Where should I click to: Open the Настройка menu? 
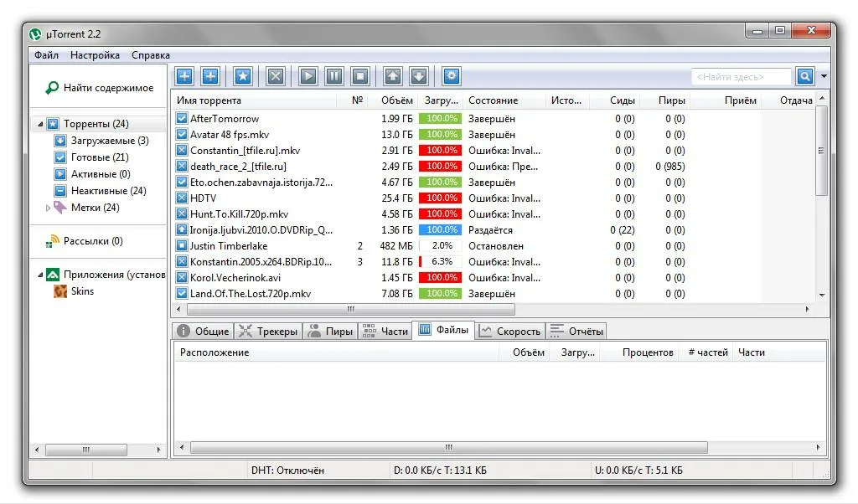click(x=95, y=55)
